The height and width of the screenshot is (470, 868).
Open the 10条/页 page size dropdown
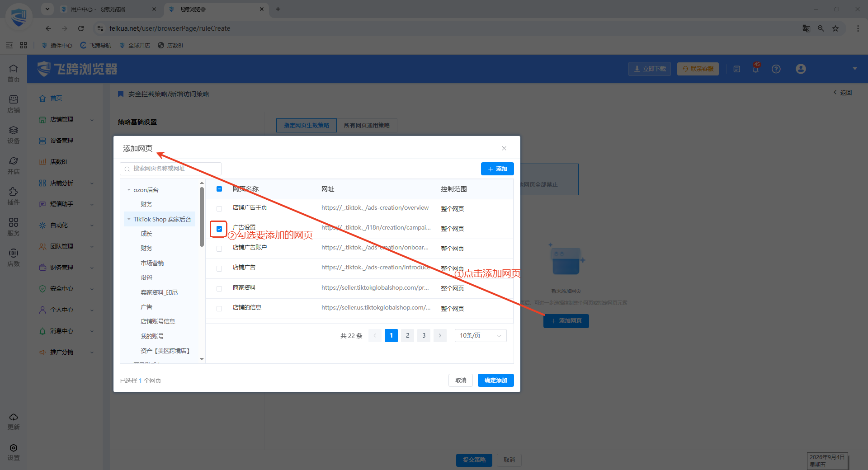click(481, 335)
